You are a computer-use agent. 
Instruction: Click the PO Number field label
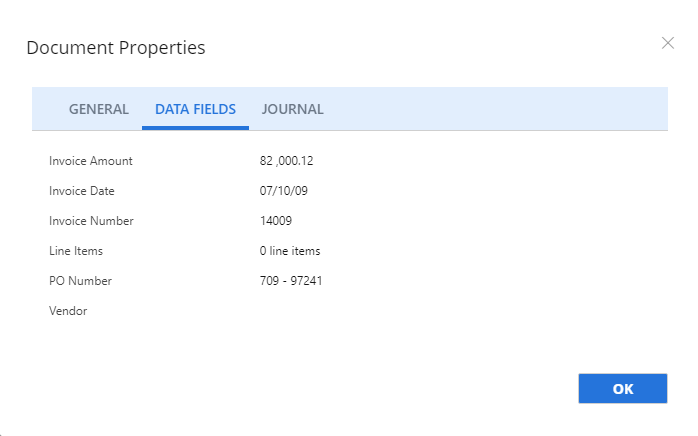pos(80,281)
